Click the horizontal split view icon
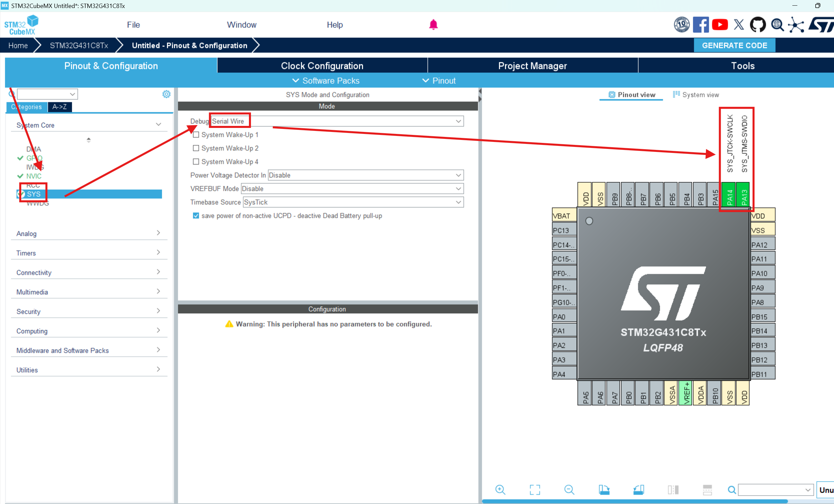The image size is (834, 504). point(707,489)
